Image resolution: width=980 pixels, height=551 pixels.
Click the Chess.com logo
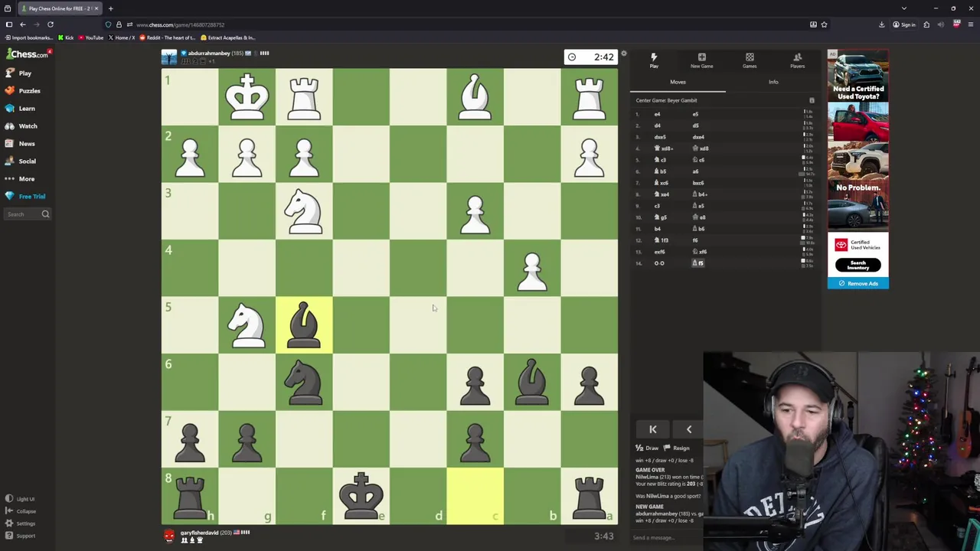click(x=28, y=54)
